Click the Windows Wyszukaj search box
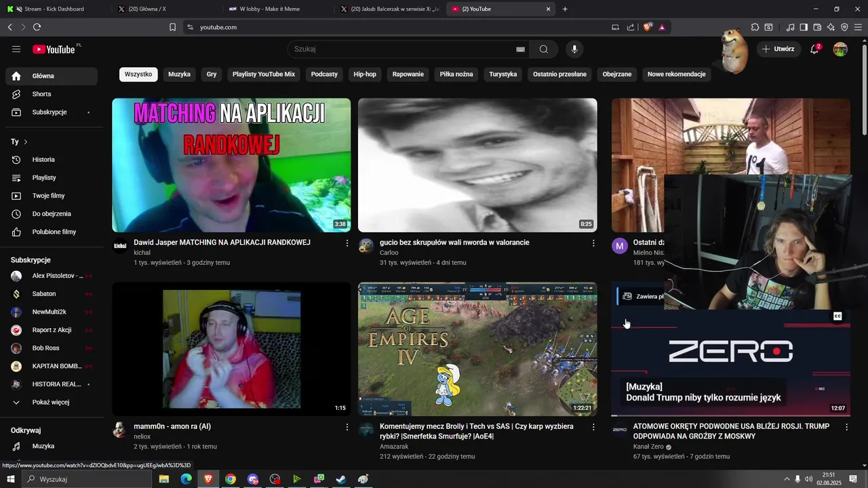The image size is (868, 488). pos(88,479)
